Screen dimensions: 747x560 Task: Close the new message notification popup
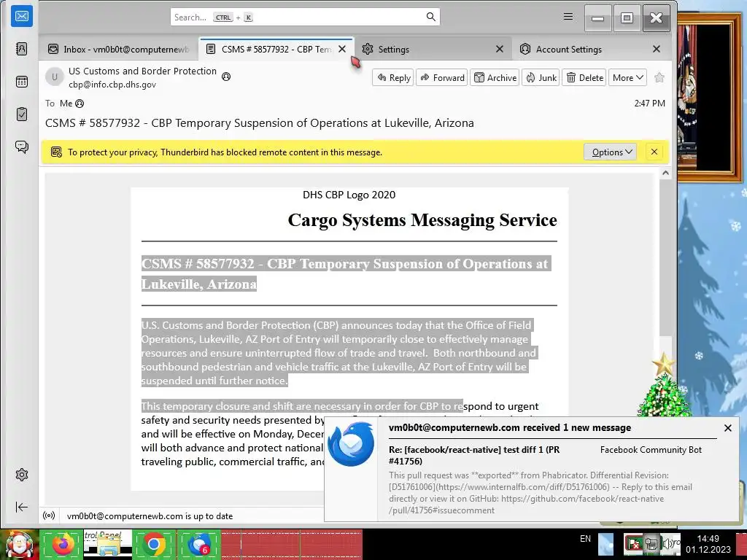727,428
